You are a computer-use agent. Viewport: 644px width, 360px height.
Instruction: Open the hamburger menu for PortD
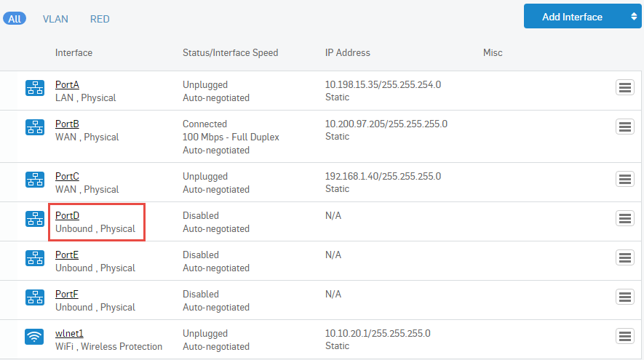point(624,219)
